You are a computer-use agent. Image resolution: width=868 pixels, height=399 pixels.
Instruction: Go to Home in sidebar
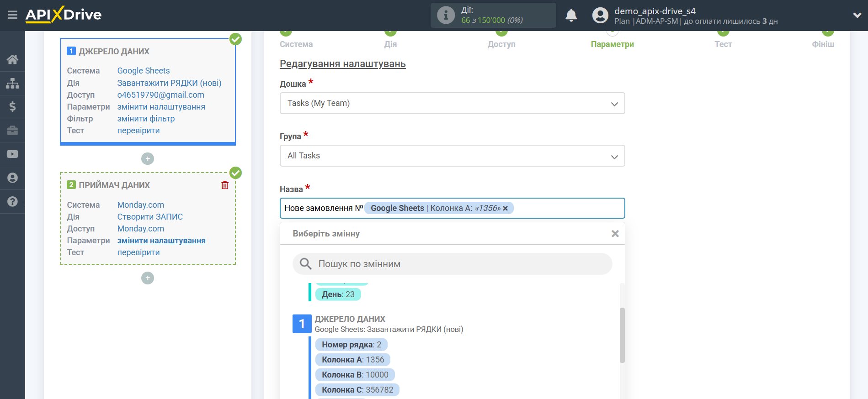[12, 59]
